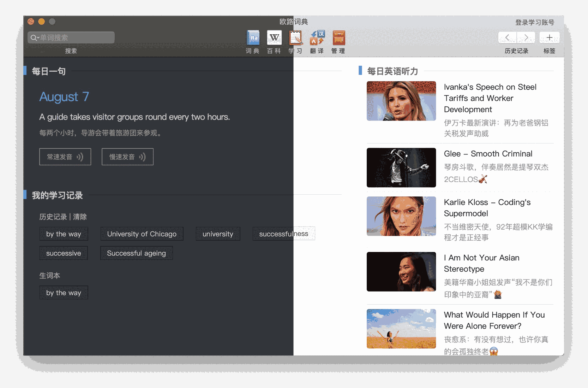The image size is (588, 388).
Task: Open Ivanka's Speech listening thumbnail
Action: (x=401, y=101)
